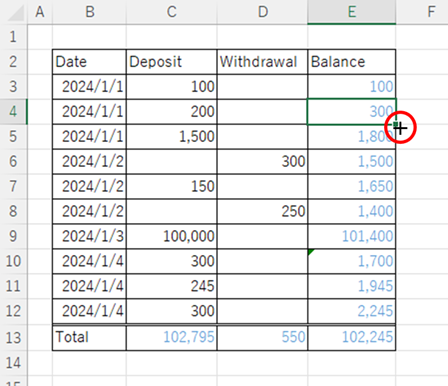Select the Total label cell
Screen dimensions: 448x386
[89, 337]
